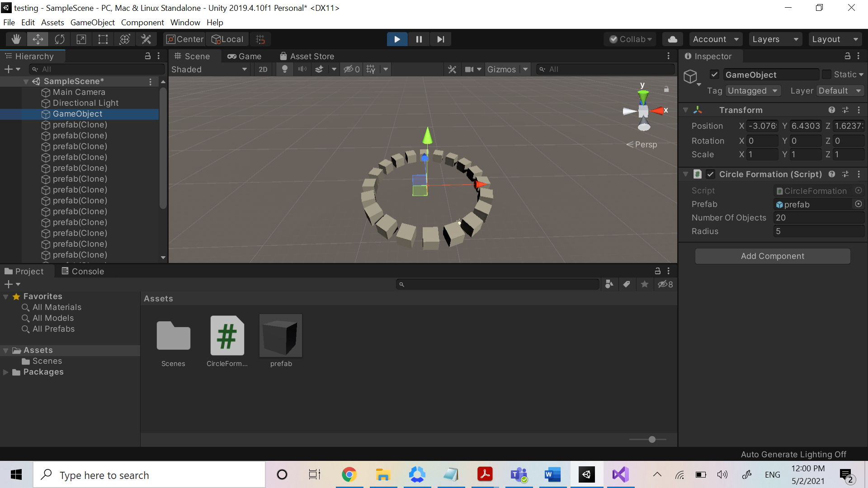
Task: Disable the Circle Formation script checkbox
Action: (711, 174)
